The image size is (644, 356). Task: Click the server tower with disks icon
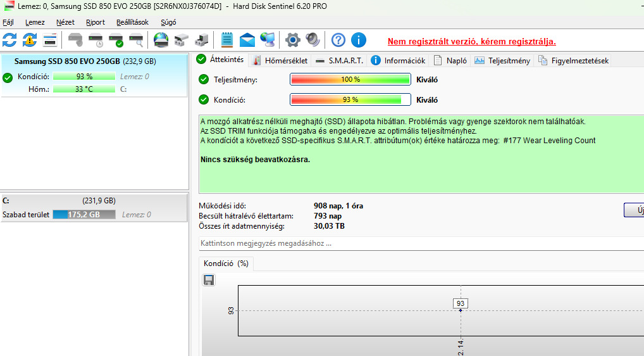coord(201,41)
